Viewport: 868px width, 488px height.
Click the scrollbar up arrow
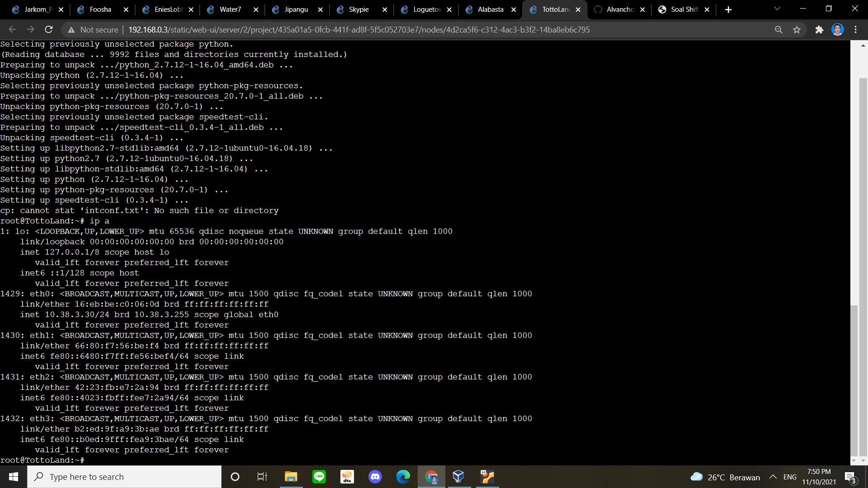tap(863, 45)
